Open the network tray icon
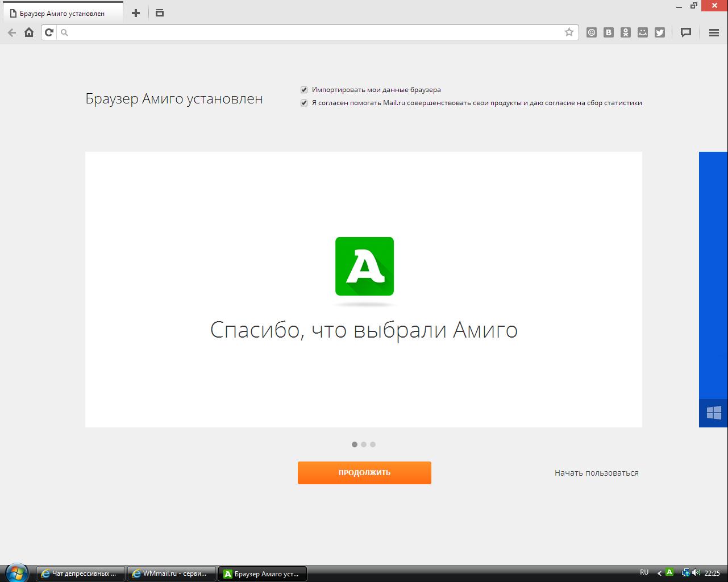This screenshot has width=728, height=582. coord(686,573)
